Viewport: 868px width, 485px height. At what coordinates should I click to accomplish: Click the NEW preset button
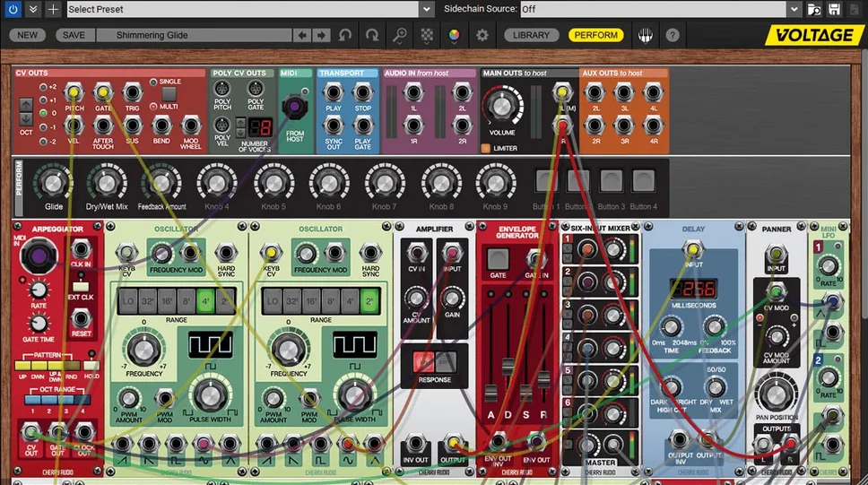click(x=28, y=35)
